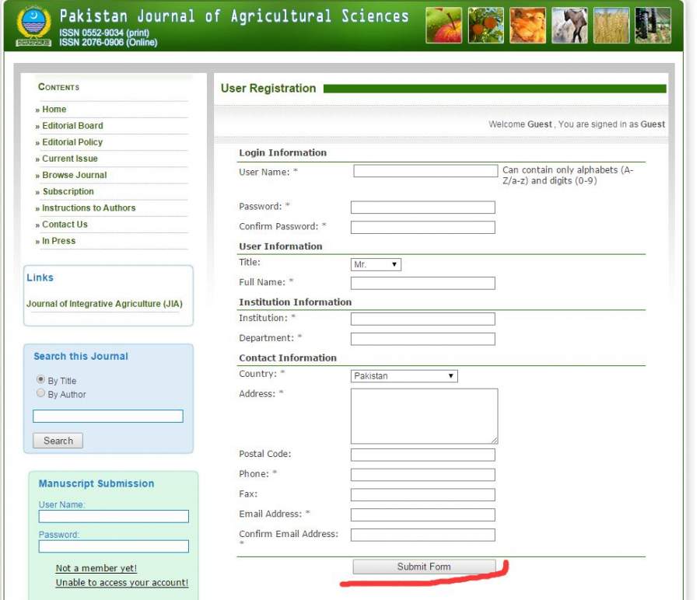
Task: Focus Phone field
Action: coord(423,475)
